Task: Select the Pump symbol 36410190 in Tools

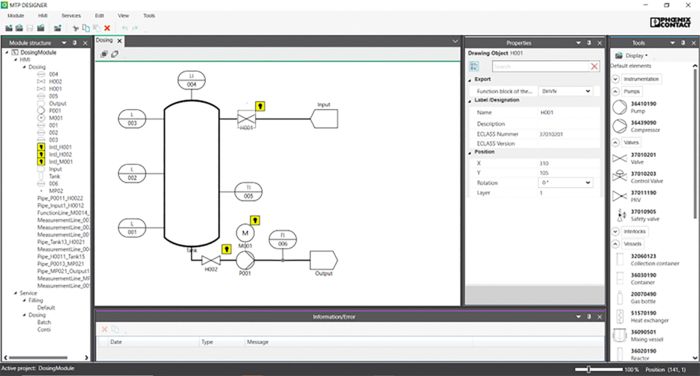Action: coord(620,107)
